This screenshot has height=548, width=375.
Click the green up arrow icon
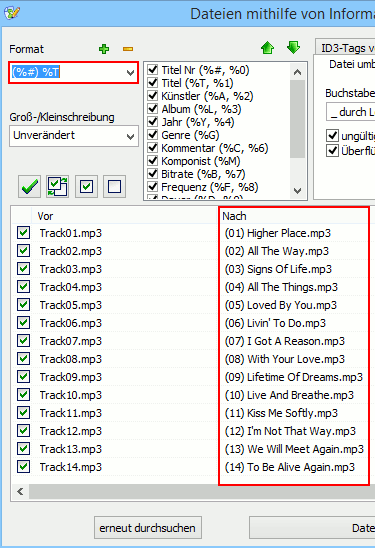pos(267,48)
